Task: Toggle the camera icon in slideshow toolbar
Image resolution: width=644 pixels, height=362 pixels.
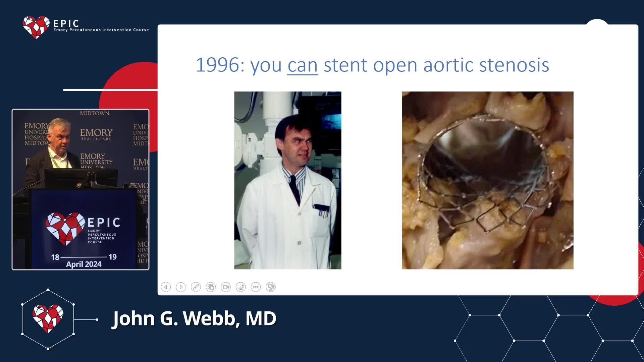Action: 226,287
